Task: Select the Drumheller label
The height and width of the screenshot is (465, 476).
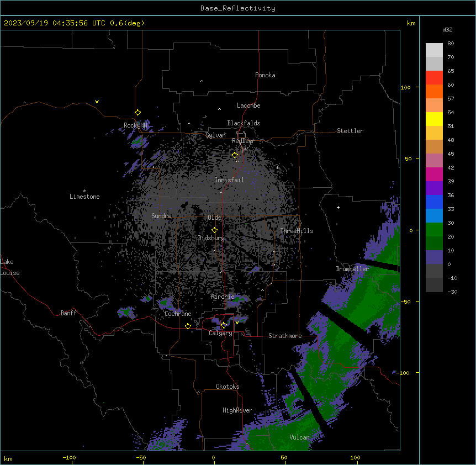Action: [352, 269]
